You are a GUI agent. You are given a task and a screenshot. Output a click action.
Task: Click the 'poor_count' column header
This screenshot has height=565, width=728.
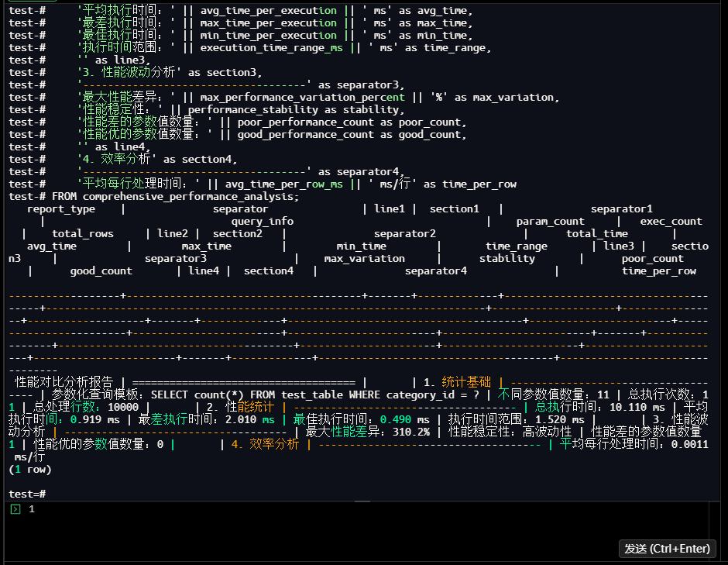[652, 258]
